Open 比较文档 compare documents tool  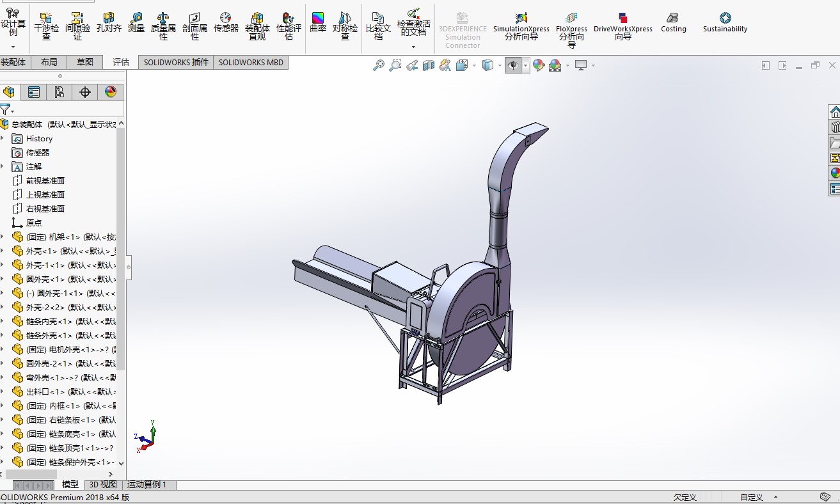pos(378,26)
